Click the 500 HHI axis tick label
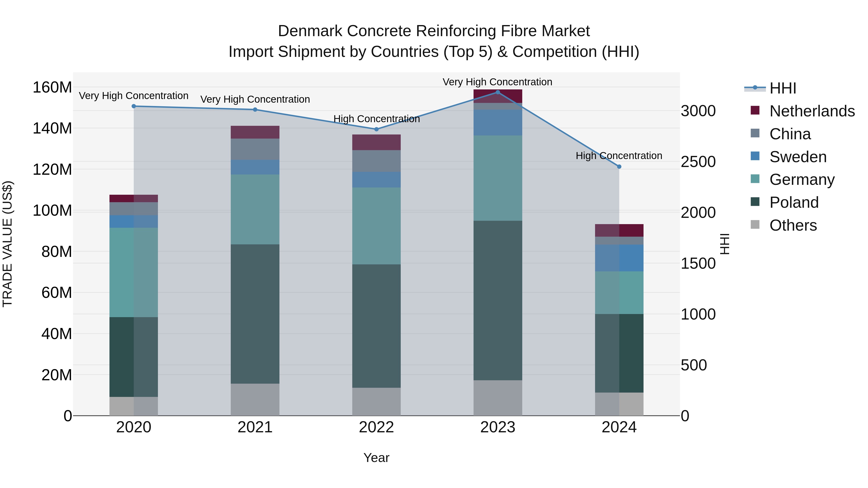Viewport: 868px width, 488px height. point(694,365)
